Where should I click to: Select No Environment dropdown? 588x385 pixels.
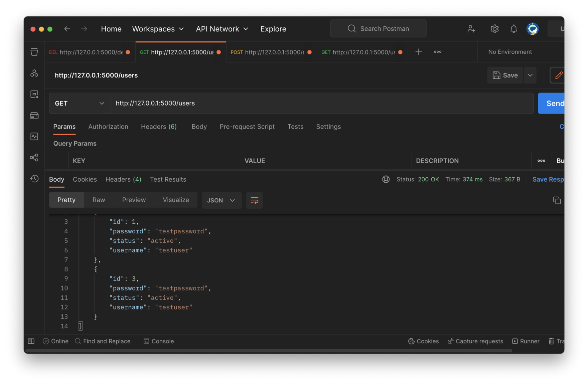(510, 52)
